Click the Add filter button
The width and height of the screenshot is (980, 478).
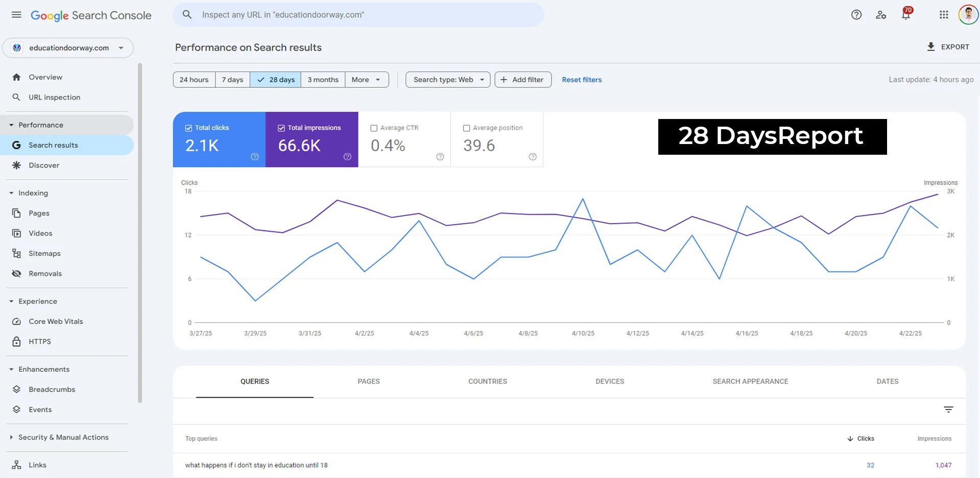pos(523,80)
